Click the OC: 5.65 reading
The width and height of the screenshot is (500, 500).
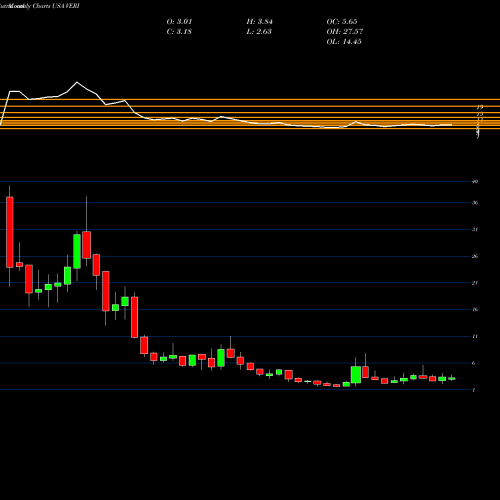click(x=342, y=22)
